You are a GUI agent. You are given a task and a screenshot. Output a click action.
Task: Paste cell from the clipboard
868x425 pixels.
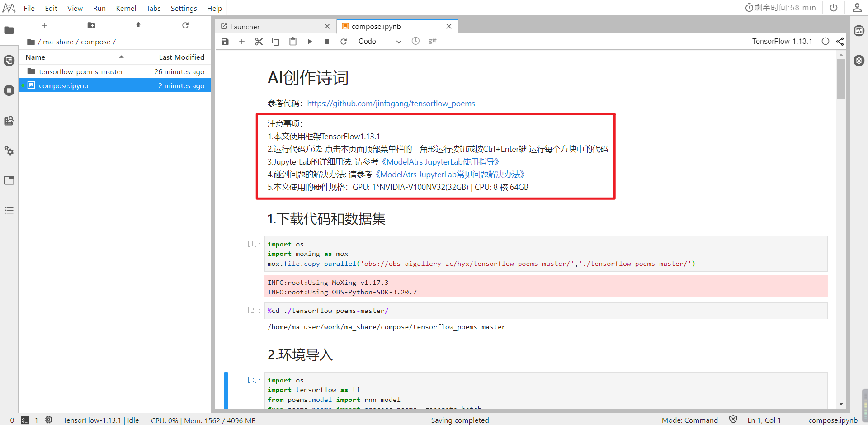point(293,42)
